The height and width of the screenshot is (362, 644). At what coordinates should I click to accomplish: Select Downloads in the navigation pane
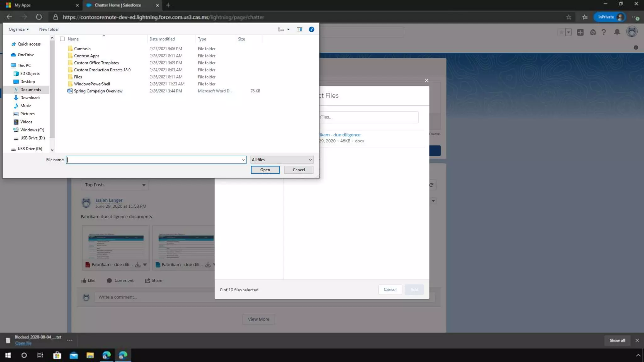(30, 98)
